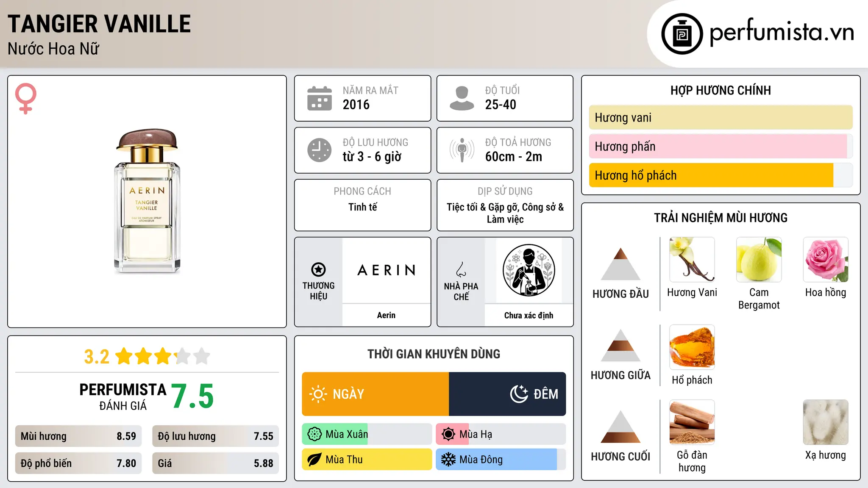
Task: Click the Aerin brand name caption
Action: coord(386,315)
